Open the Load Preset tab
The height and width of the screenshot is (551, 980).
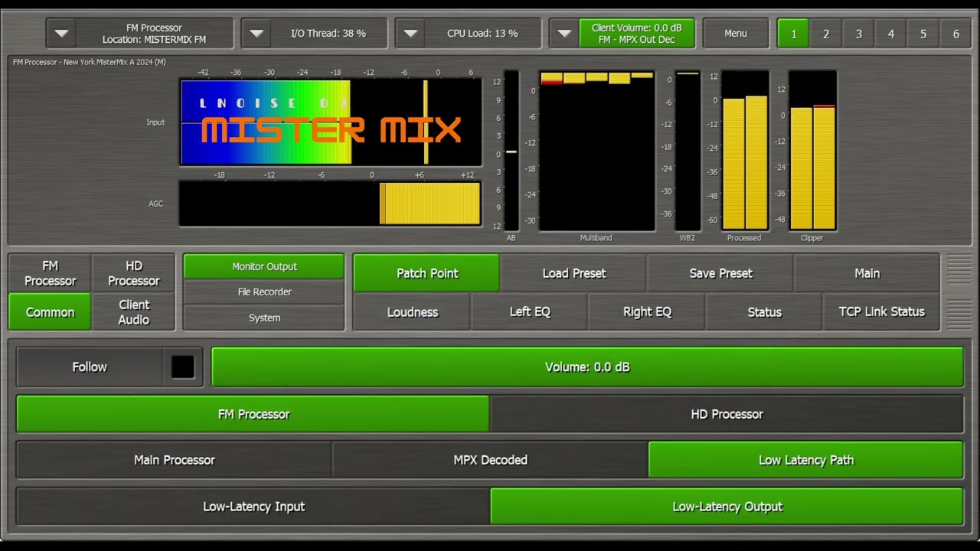coord(574,273)
